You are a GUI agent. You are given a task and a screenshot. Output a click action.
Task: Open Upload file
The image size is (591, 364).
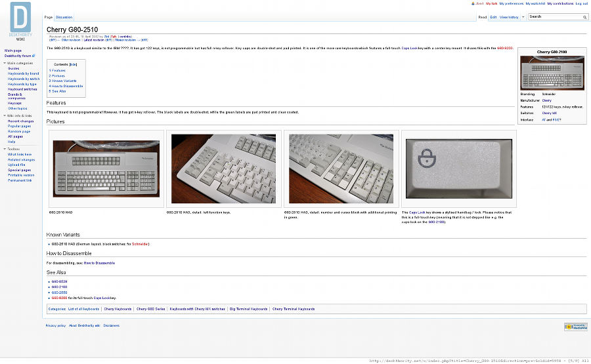click(x=16, y=165)
